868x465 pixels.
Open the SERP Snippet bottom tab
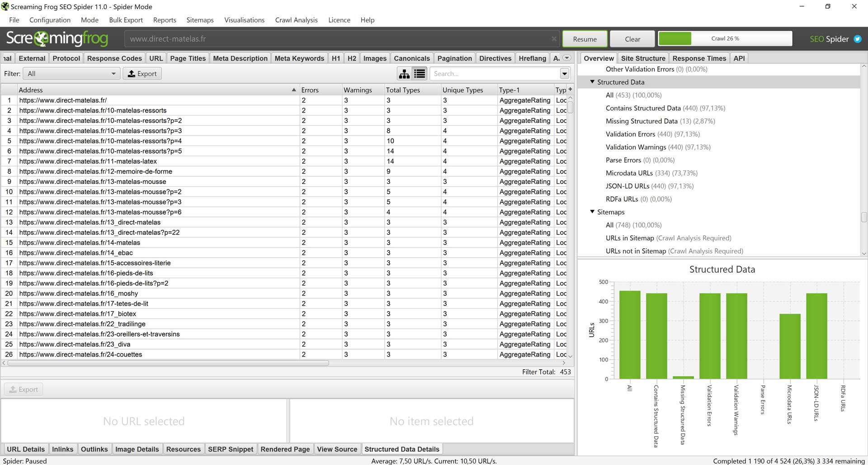point(231,449)
